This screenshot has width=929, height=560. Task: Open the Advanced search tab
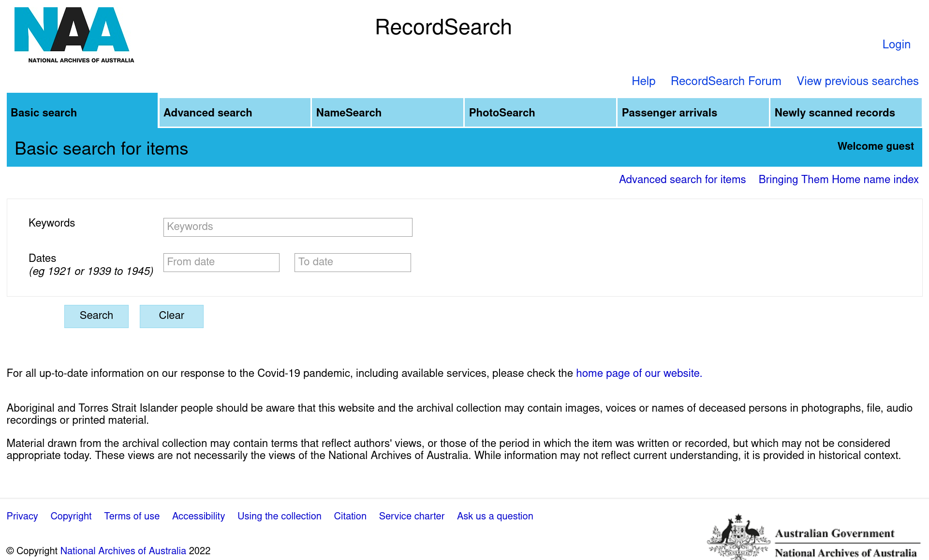[x=235, y=113]
